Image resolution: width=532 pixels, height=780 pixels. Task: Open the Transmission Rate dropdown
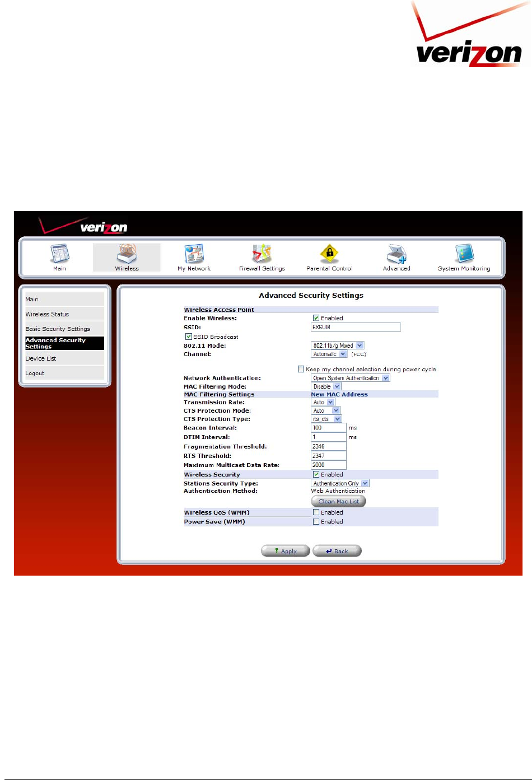323,402
